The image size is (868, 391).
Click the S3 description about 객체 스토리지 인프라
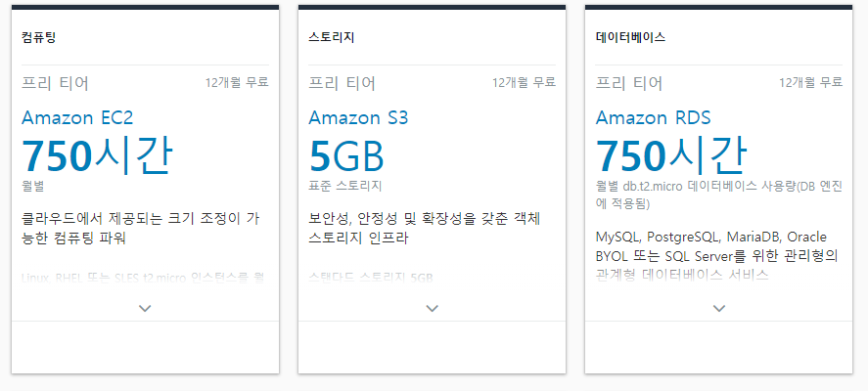tap(425, 229)
